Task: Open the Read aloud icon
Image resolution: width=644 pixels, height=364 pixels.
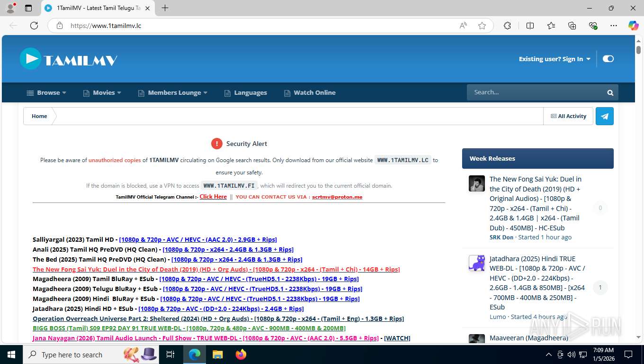Action: [463, 26]
